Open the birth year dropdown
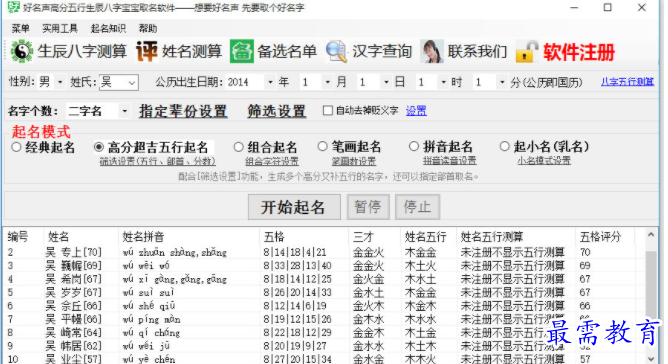The image size is (668, 364). 270,82
